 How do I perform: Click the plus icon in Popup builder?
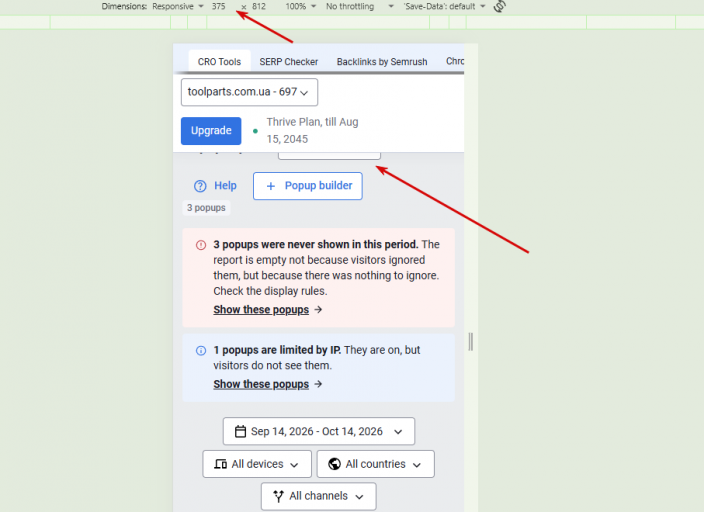[x=271, y=186]
